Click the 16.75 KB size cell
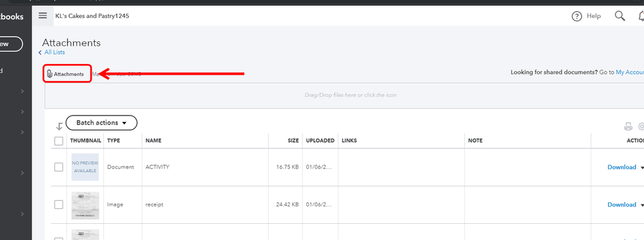The height and width of the screenshot is (240, 644). click(287, 167)
